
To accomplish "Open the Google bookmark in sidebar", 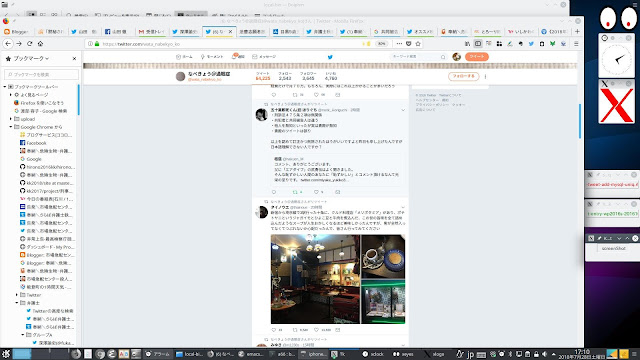I will click(31, 159).
